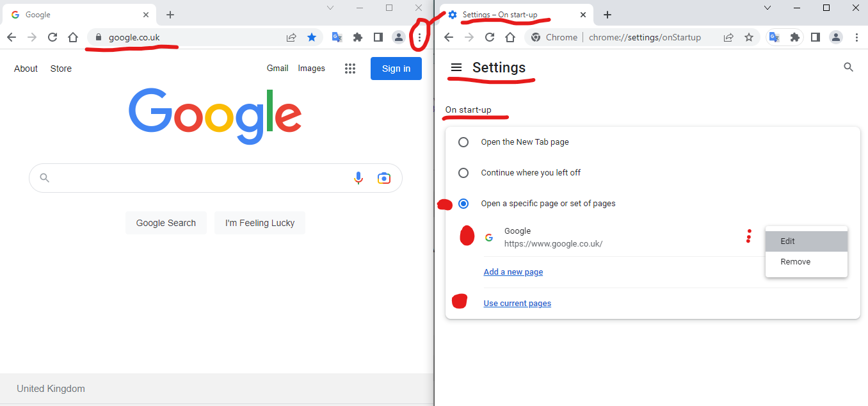This screenshot has width=868, height=406.
Task: Open new tab in Settings window
Action: (607, 15)
